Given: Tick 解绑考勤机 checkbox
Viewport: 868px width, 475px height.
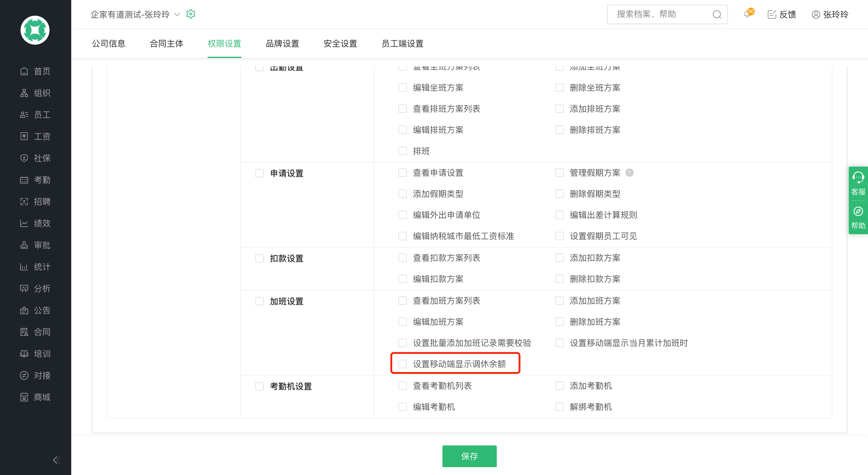Looking at the screenshot, I should coord(559,407).
